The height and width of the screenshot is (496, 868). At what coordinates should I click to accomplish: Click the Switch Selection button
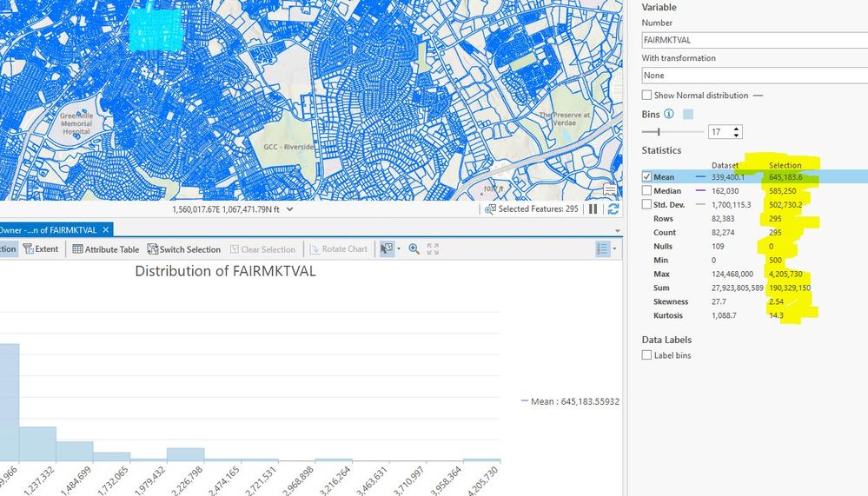coord(184,249)
